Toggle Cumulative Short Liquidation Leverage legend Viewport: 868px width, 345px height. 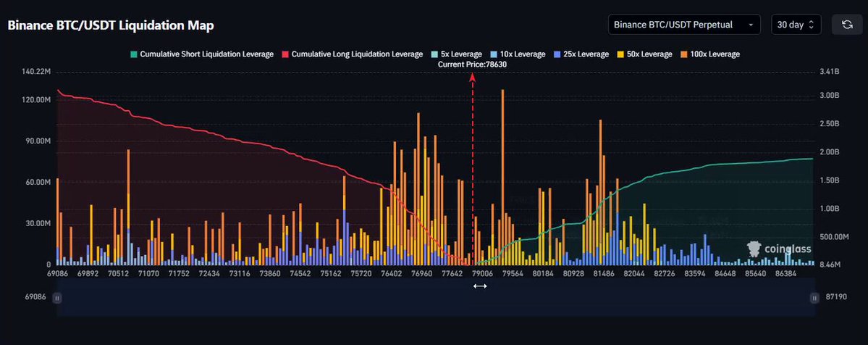point(202,54)
